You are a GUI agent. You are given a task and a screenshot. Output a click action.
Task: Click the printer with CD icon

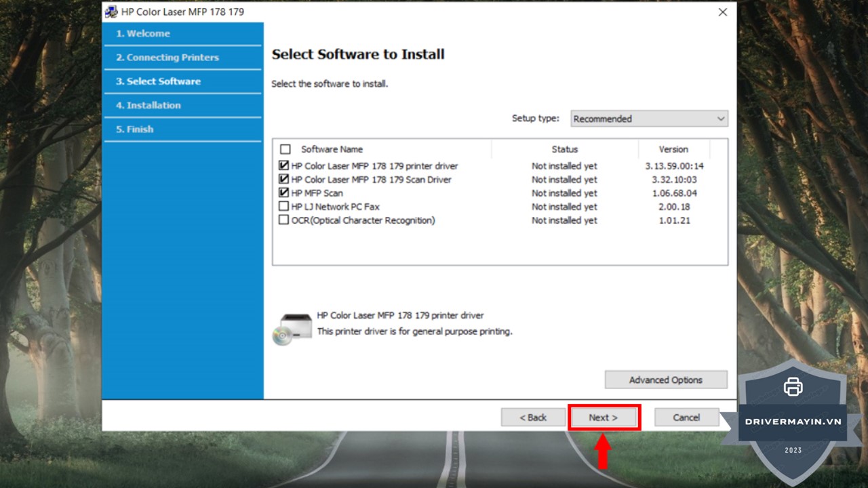tap(292, 329)
